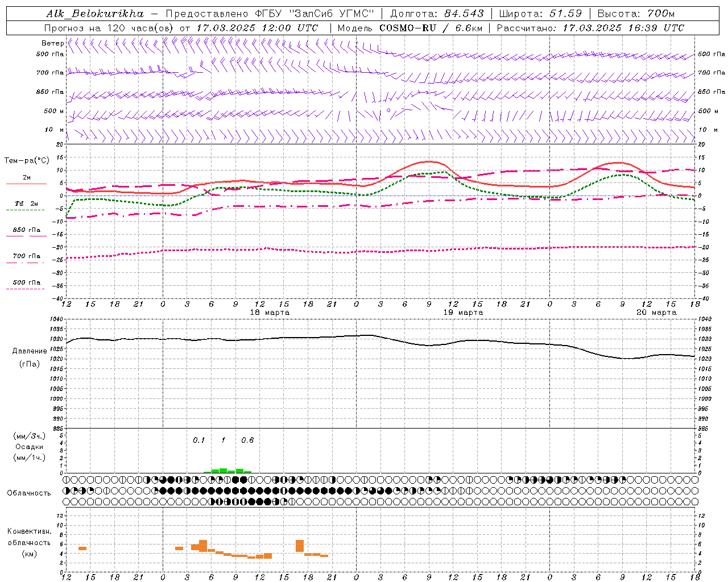728x582 pixels.
Task: Click the Конвективн. convective cloud label
Action: pos(30,531)
